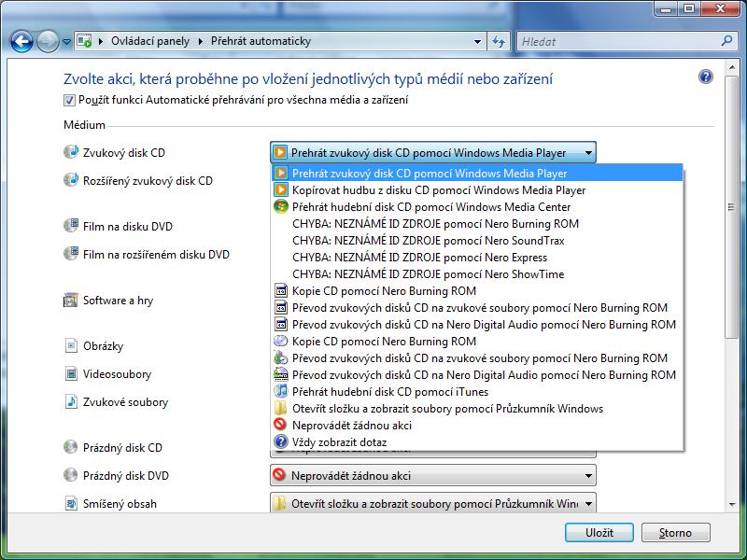Image resolution: width=747 pixels, height=560 pixels.
Task: Click scrollbar down arrow
Action: (x=731, y=505)
